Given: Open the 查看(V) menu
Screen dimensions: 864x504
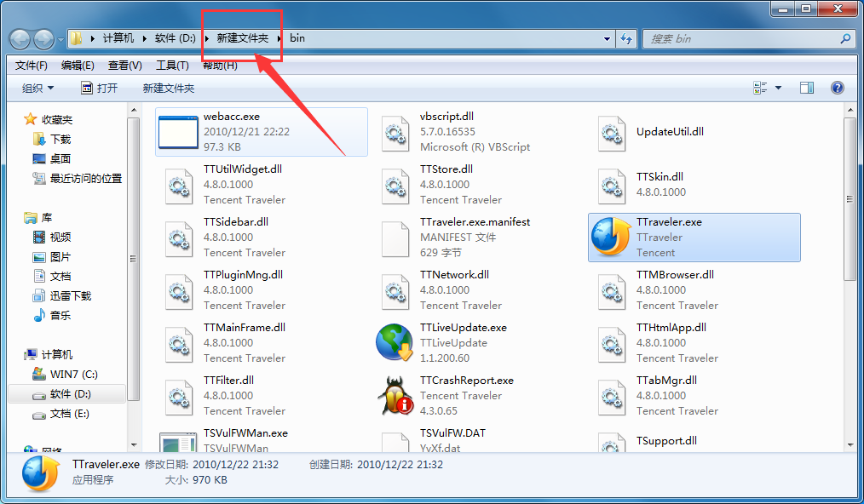Looking at the screenshot, I should (125, 66).
